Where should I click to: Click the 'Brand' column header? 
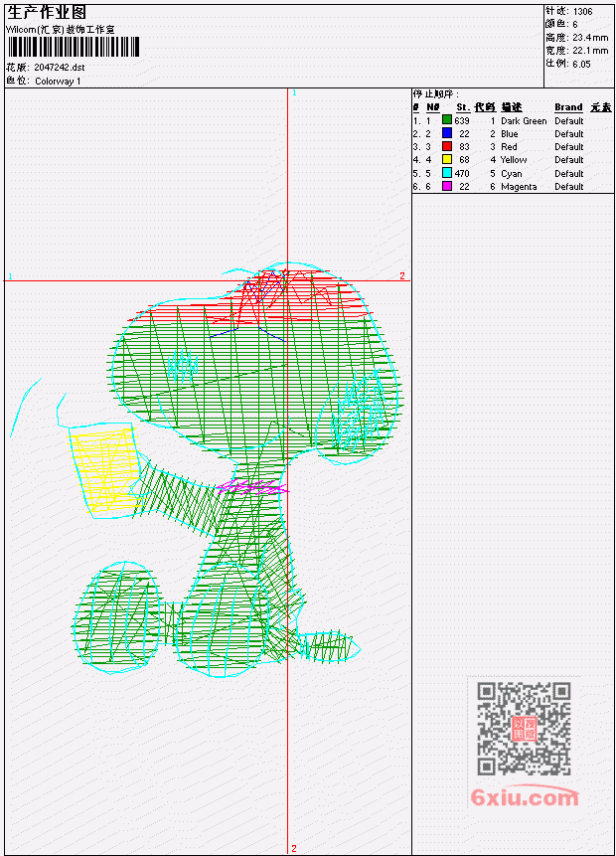click(568, 107)
